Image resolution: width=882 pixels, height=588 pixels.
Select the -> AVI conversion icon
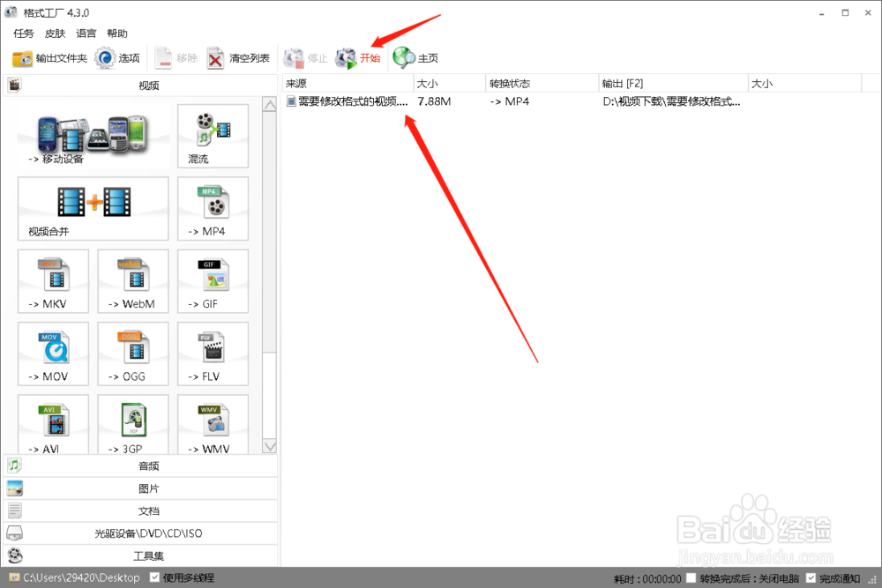(54, 424)
